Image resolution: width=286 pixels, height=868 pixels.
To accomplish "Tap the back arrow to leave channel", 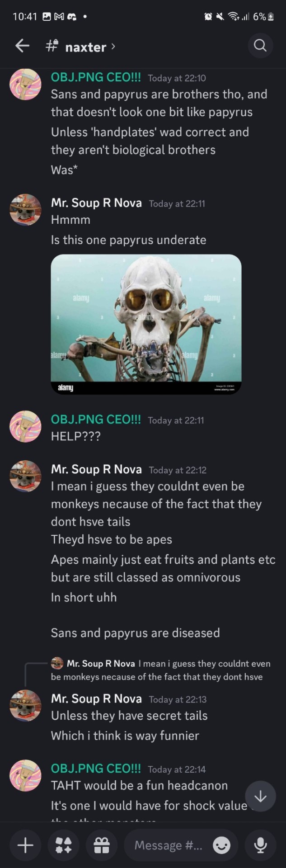I will (x=22, y=46).
